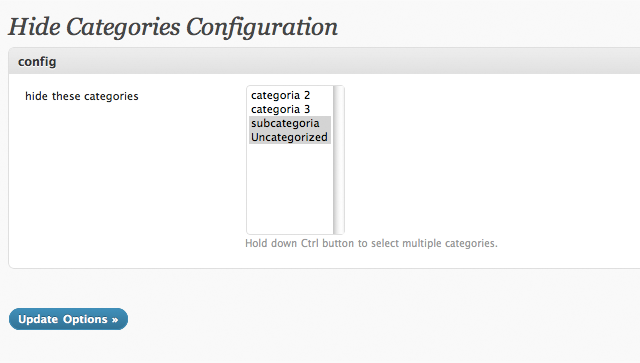Click the "Hide Categories Configuration" page heading
640x363 pixels.
(173, 27)
